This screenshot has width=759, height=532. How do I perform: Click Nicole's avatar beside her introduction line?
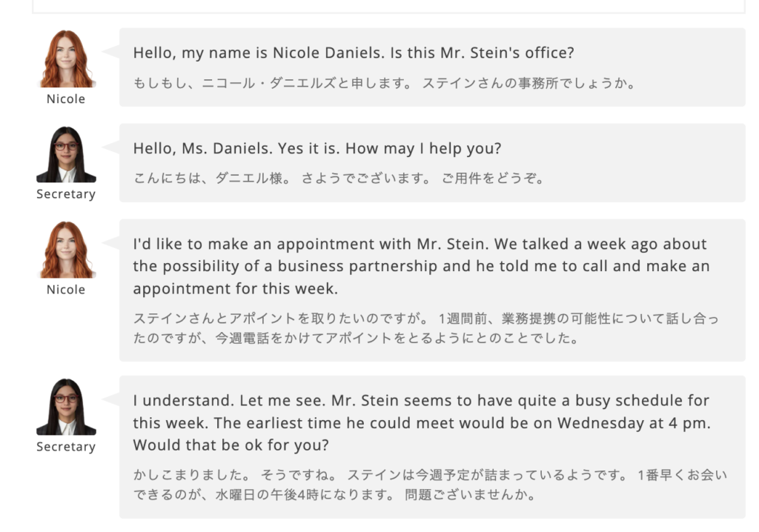tap(66, 60)
